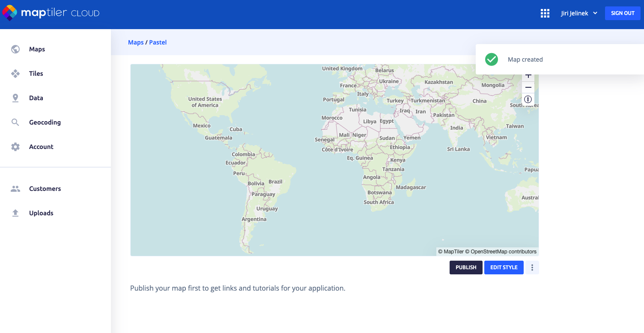Zoom out the map with minus button
Image resolution: width=644 pixels, height=333 pixels.
tap(528, 87)
